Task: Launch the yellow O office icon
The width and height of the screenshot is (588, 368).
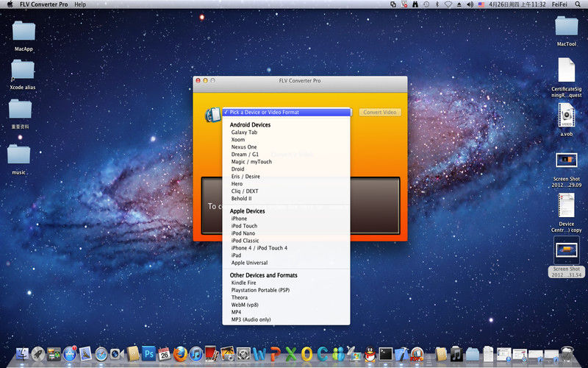Action: coord(306,354)
